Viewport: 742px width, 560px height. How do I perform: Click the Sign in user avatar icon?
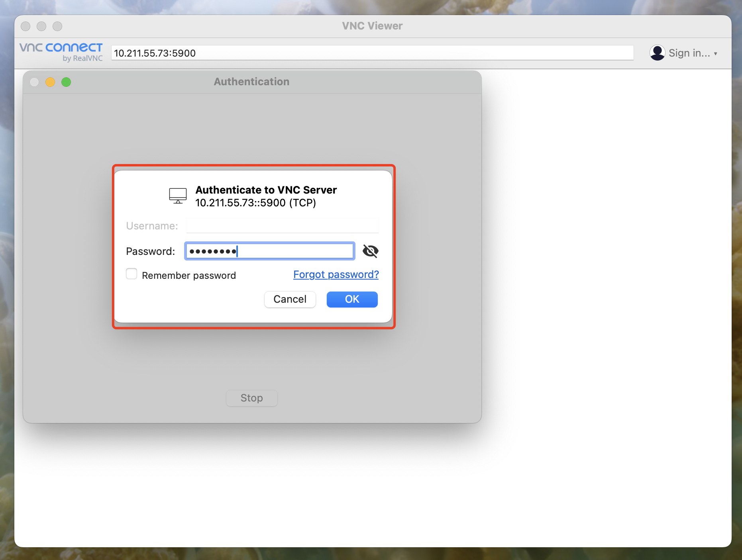(x=657, y=53)
